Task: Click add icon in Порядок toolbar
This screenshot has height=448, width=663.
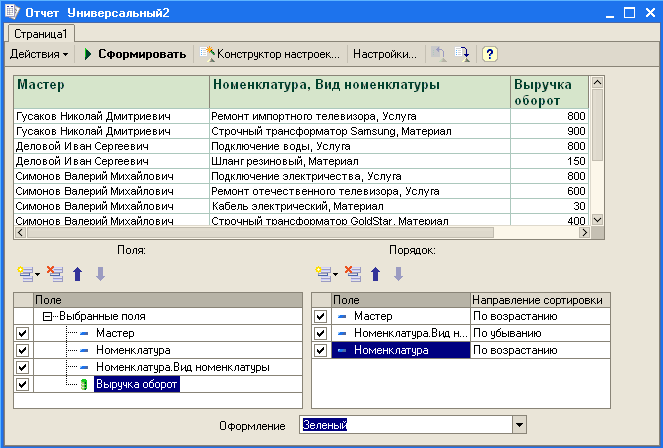Action: coord(322,273)
